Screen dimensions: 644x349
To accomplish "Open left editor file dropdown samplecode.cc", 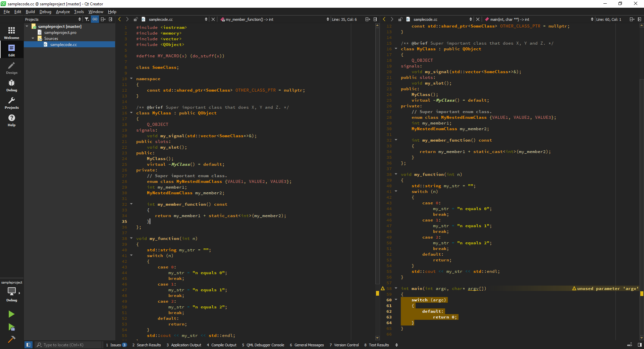I will click(175, 19).
